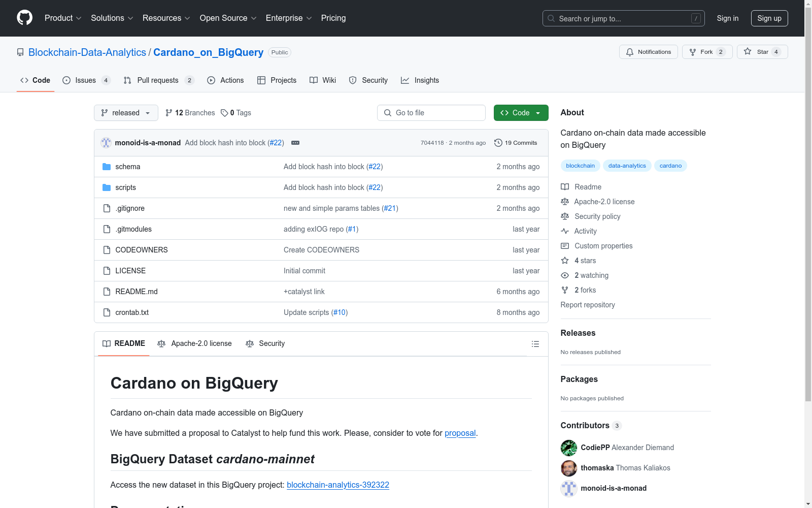This screenshot has height=508, width=812.
Task: Click Report repository link
Action: [x=588, y=305]
